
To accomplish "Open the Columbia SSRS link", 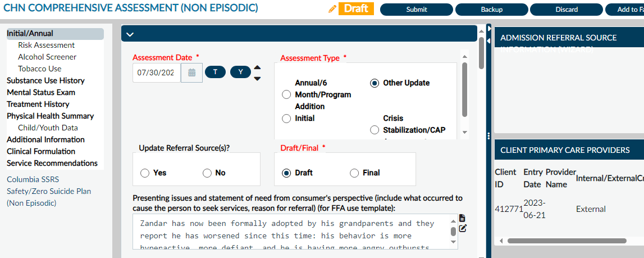I will 33,179.
